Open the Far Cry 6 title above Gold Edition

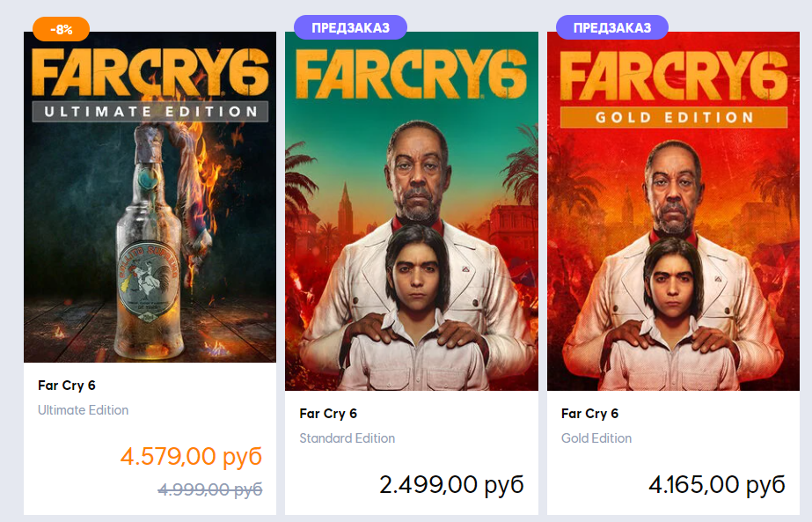point(590,414)
